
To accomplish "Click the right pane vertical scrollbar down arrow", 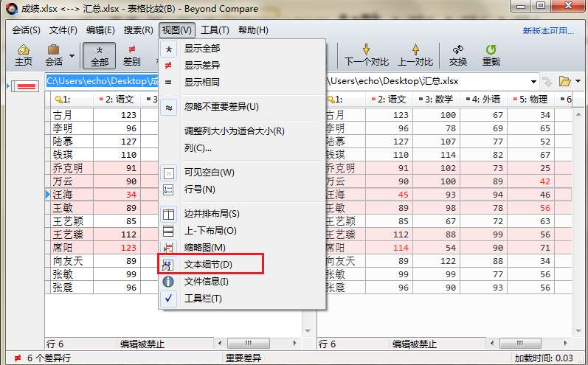I will [578, 330].
